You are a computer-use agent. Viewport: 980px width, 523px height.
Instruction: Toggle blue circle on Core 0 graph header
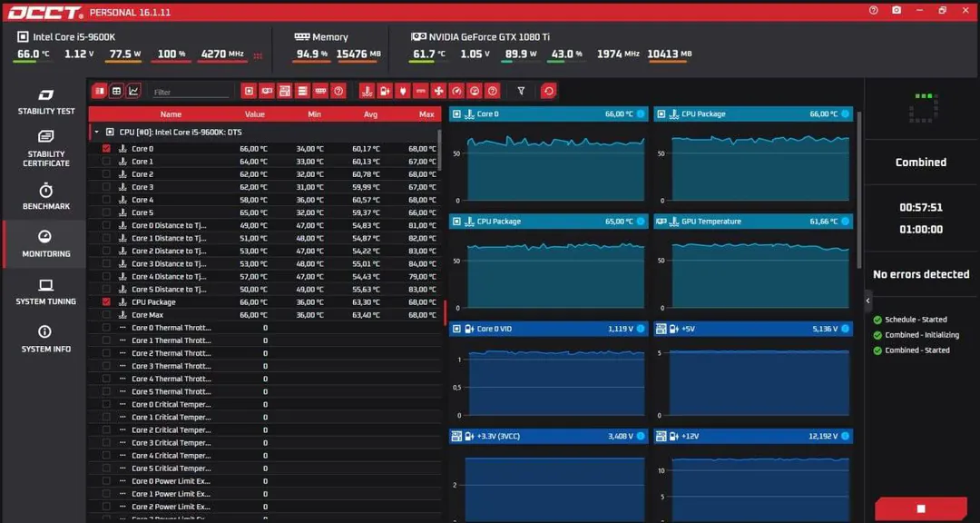coord(641,113)
